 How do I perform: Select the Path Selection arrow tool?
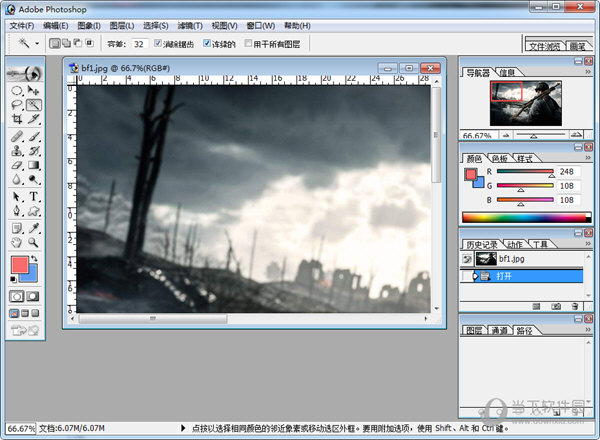coord(16,197)
